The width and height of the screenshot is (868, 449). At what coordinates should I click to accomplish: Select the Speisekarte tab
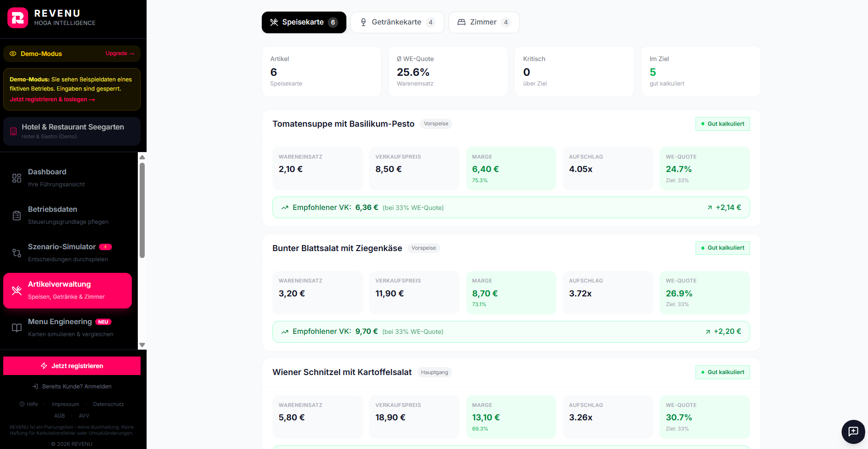(303, 22)
